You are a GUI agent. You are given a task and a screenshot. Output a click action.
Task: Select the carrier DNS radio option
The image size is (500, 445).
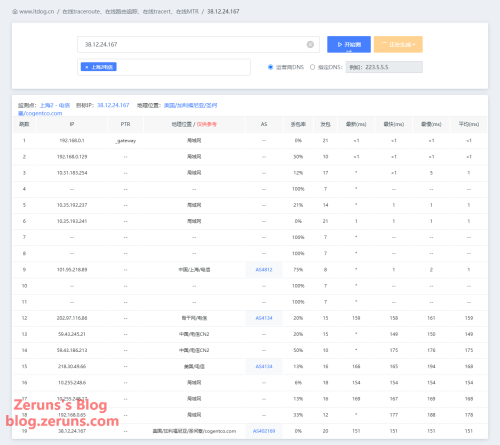[270, 67]
